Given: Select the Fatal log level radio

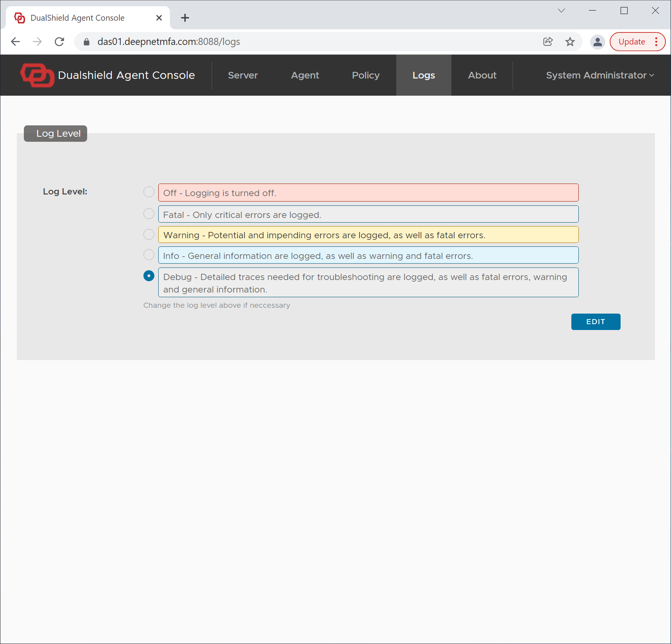Looking at the screenshot, I should coord(149,214).
